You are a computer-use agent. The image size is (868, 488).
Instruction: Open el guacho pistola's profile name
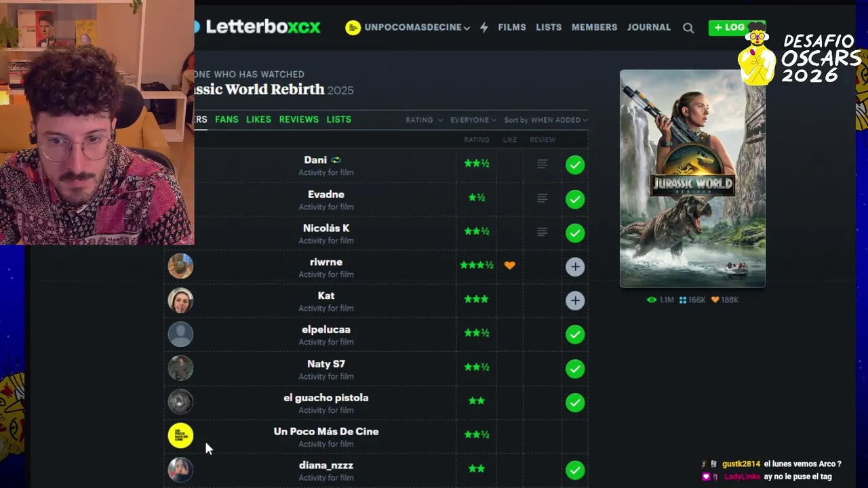point(326,397)
